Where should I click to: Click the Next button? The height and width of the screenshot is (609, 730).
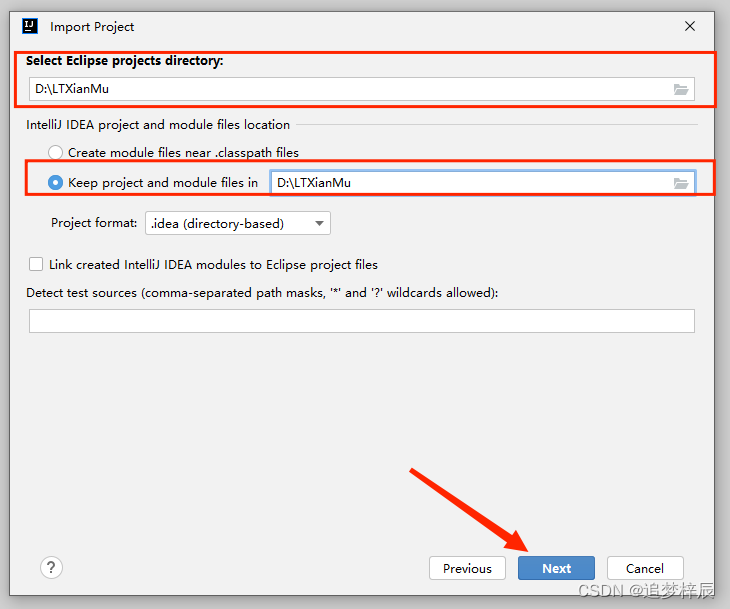pos(556,568)
